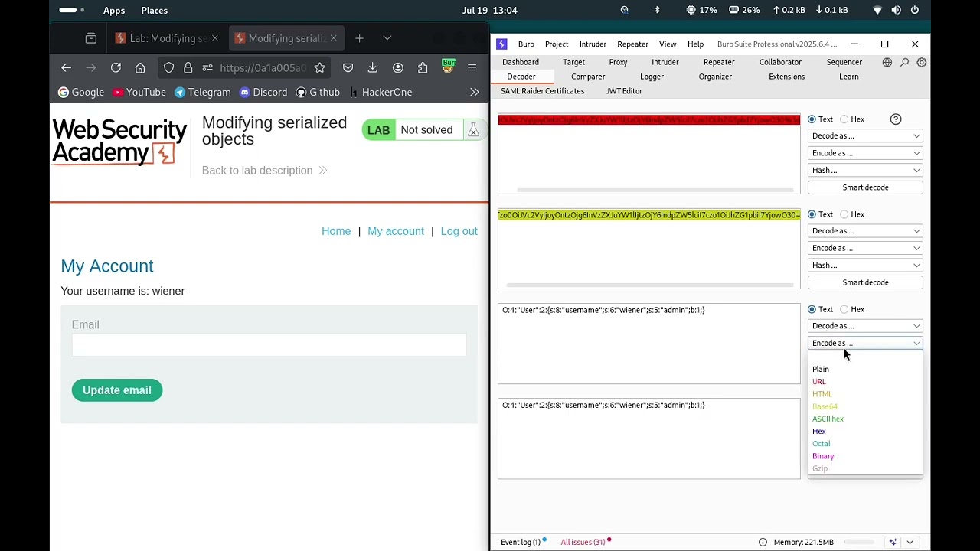Screen dimensions: 980x551
Task: Reload the page in Firefox
Action: tap(116, 68)
